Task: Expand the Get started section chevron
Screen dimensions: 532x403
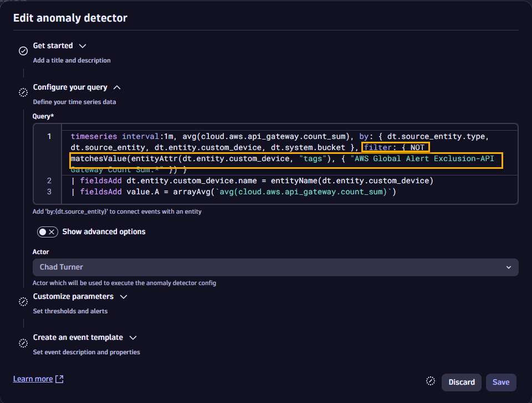Action: click(x=83, y=46)
